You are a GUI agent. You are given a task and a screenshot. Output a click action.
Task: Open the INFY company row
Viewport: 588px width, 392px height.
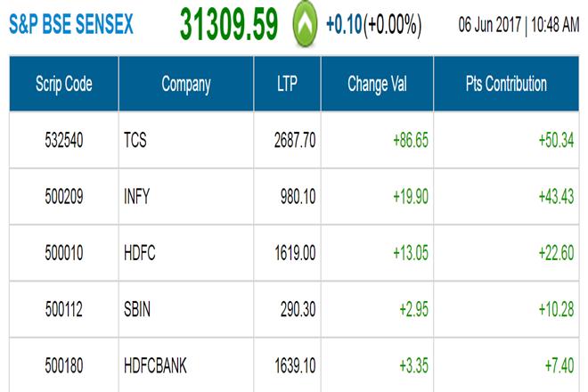click(x=139, y=198)
